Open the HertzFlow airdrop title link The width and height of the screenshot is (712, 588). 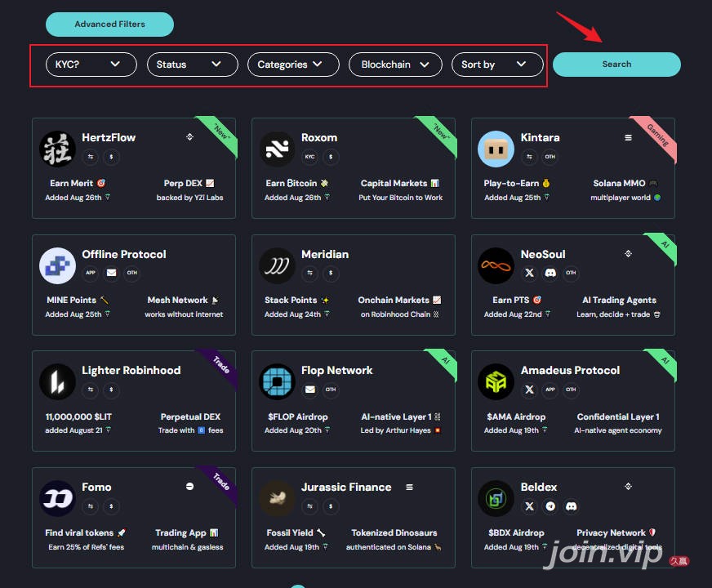point(109,137)
